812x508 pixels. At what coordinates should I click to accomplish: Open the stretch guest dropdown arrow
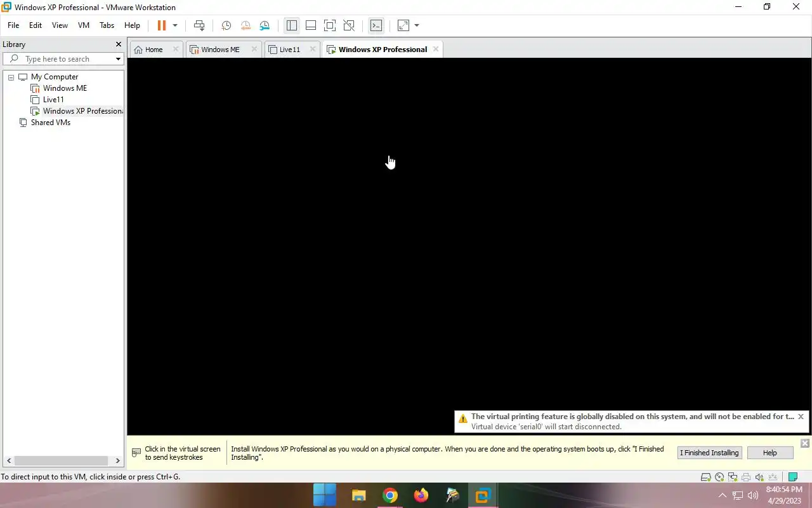point(417,25)
